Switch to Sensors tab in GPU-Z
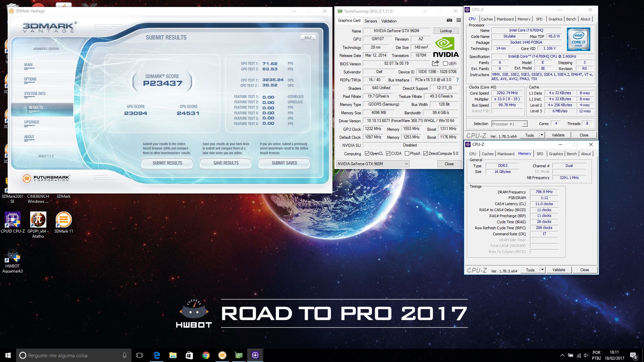644x362 pixels. pyautogui.click(x=371, y=21)
